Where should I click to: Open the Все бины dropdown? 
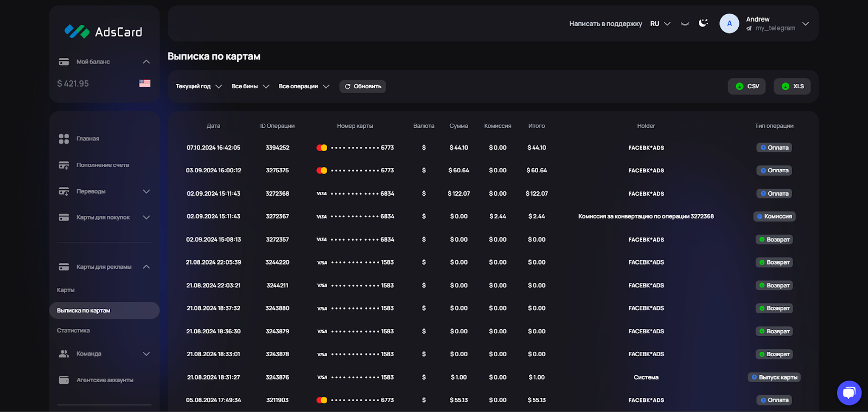point(250,86)
